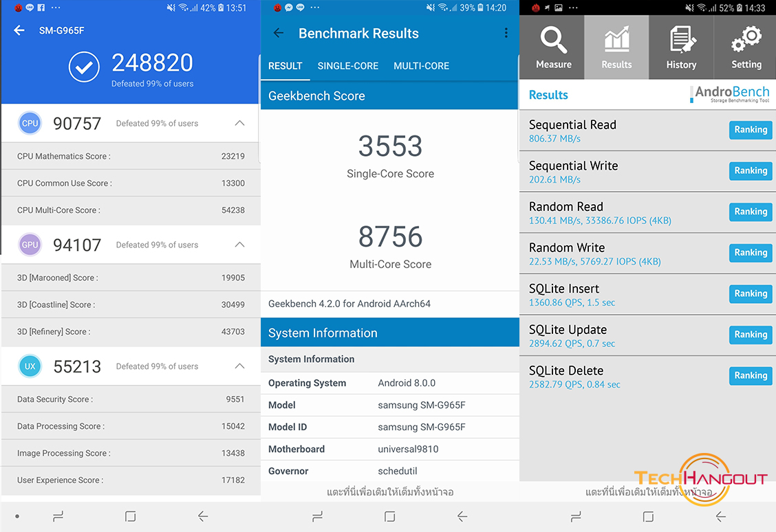Switch to the RESULT tab
776x532 pixels.
(x=285, y=66)
